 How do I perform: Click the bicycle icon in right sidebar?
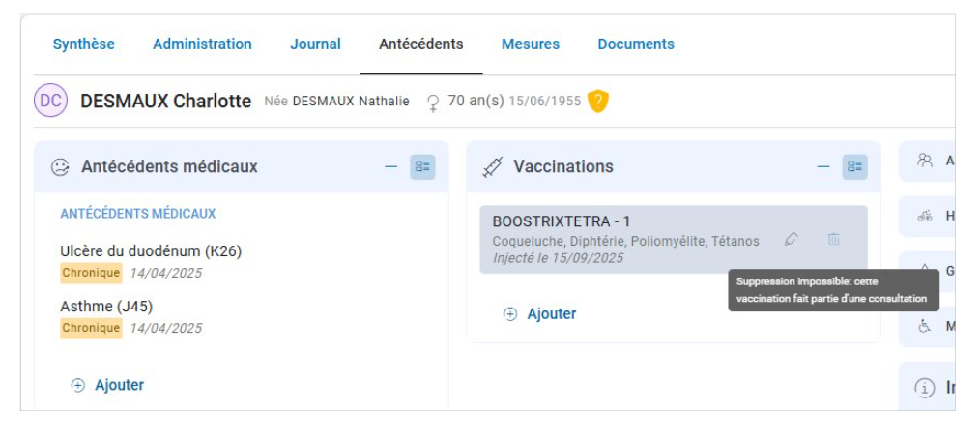click(925, 216)
